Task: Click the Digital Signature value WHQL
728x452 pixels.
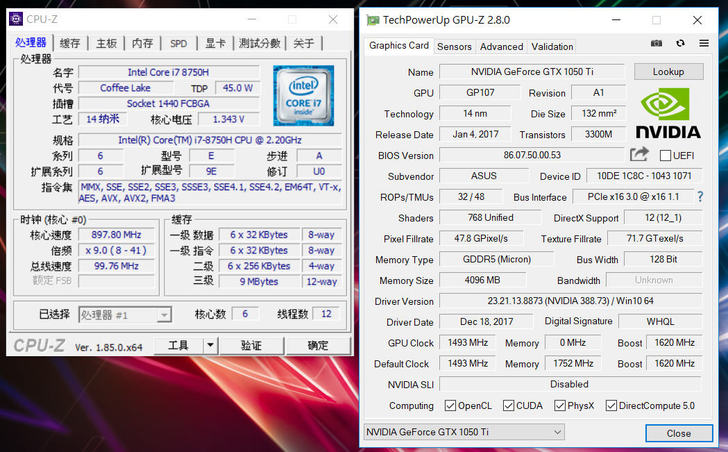Action: 660,322
